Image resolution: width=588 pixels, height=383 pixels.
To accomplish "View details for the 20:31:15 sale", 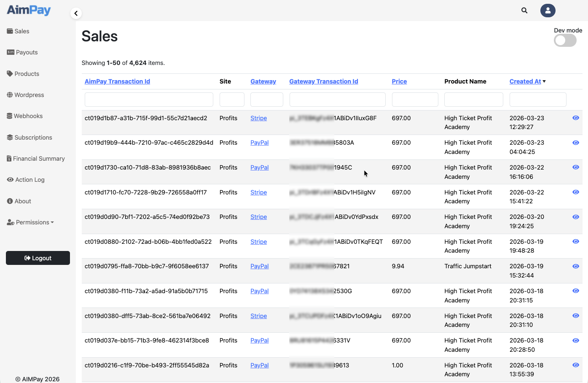I will (x=576, y=291).
